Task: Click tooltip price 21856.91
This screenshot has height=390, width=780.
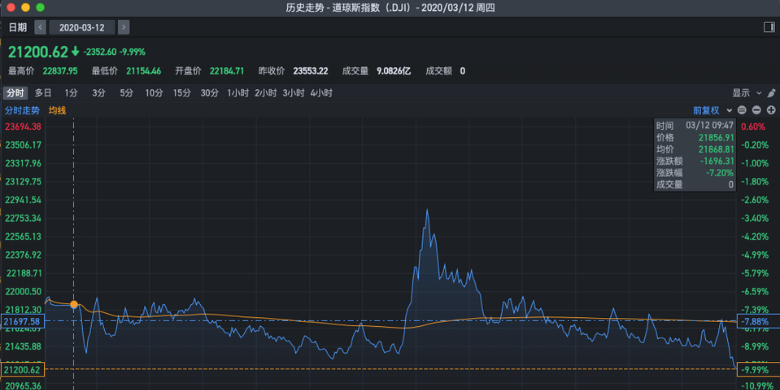Action: coord(716,137)
